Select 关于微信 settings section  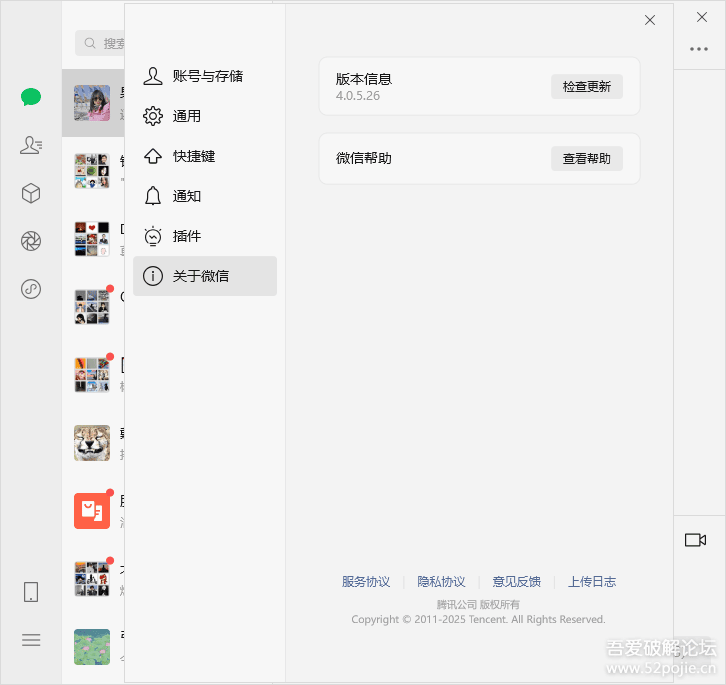pos(205,276)
